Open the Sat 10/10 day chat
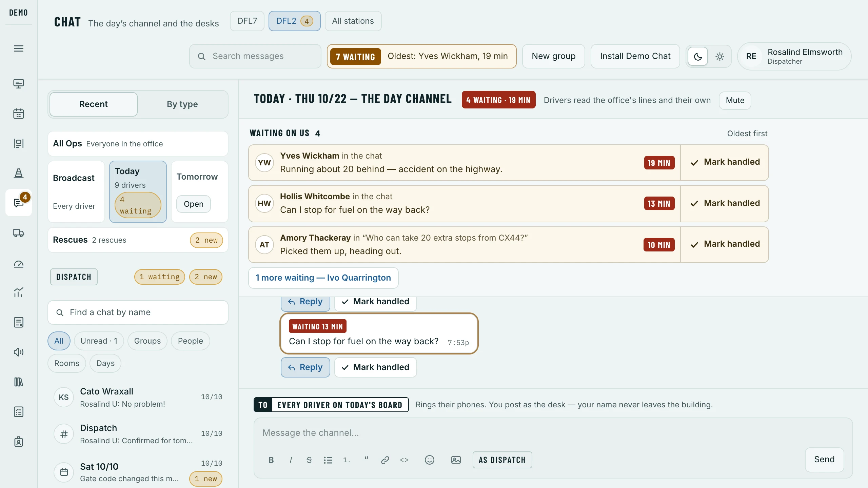Image resolution: width=868 pixels, height=488 pixels. (x=138, y=472)
